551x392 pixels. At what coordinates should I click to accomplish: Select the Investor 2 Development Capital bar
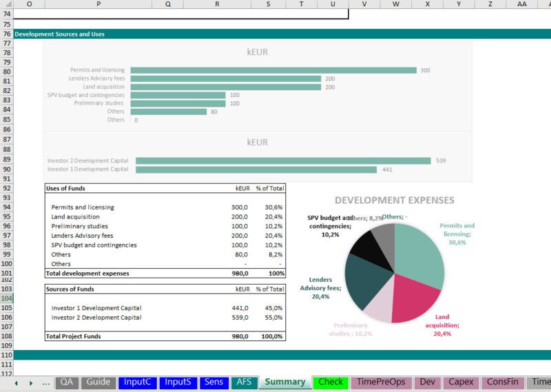283,161
